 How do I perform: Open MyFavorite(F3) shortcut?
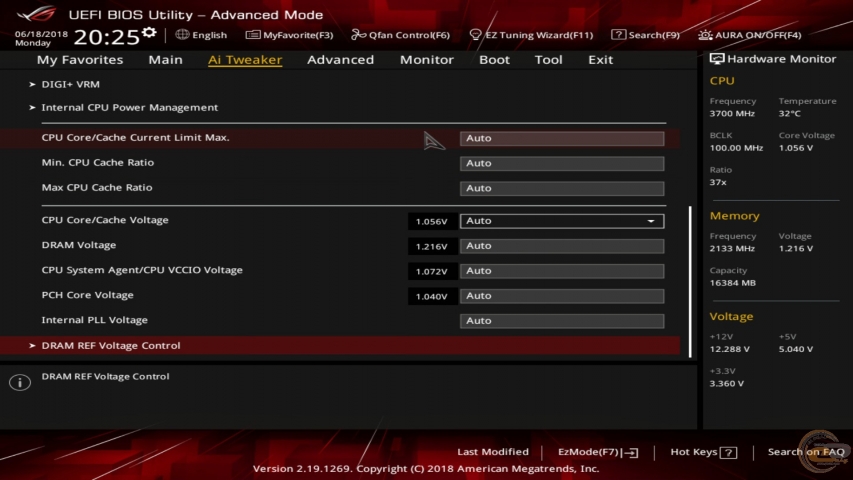coord(289,35)
